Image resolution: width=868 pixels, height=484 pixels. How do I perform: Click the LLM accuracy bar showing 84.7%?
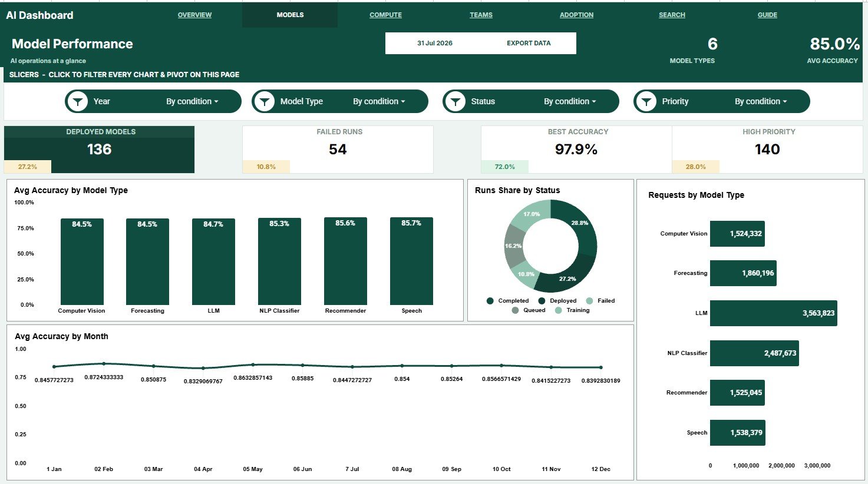(x=213, y=261)
